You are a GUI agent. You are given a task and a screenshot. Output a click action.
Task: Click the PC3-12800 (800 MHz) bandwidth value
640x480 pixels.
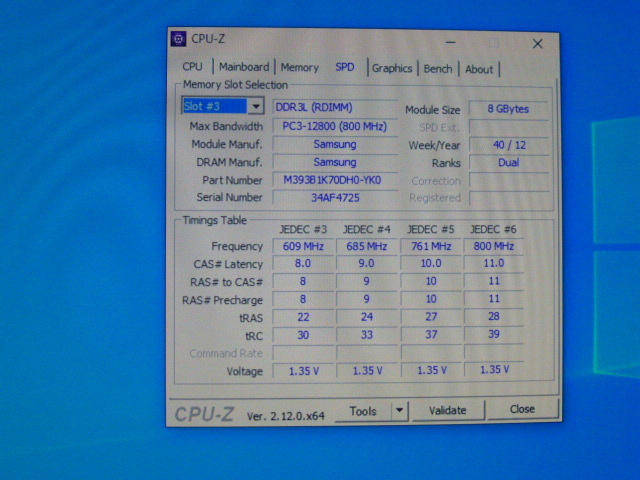click(x=335, y=126)
